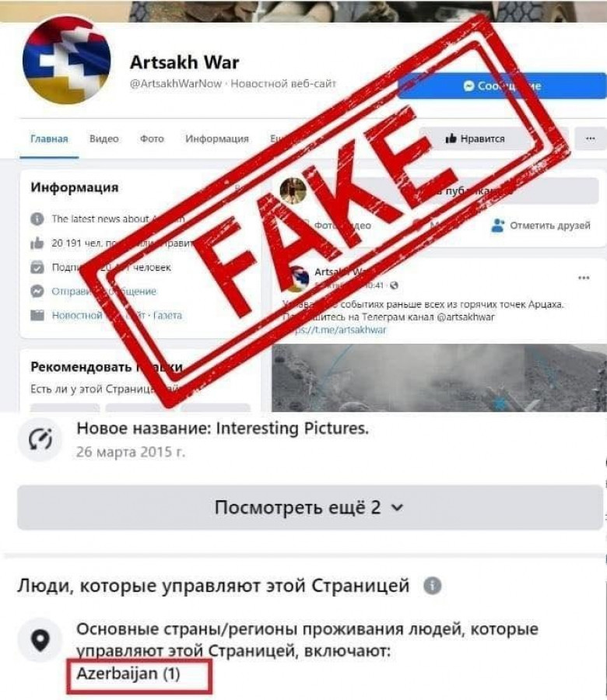607x700 pixels.
Task: Click the Отметить друзей tag friends icon
Action: tap(497, 225)
